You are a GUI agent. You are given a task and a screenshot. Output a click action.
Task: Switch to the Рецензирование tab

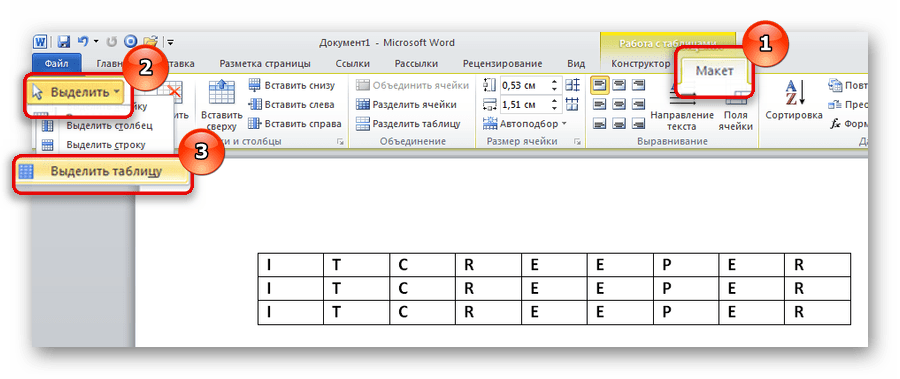pos(502,64)
